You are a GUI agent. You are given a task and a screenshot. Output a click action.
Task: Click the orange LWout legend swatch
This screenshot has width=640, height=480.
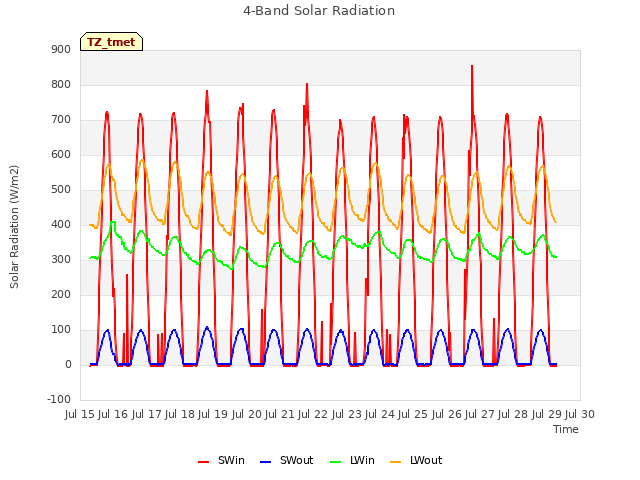click(x=396, y=462)
